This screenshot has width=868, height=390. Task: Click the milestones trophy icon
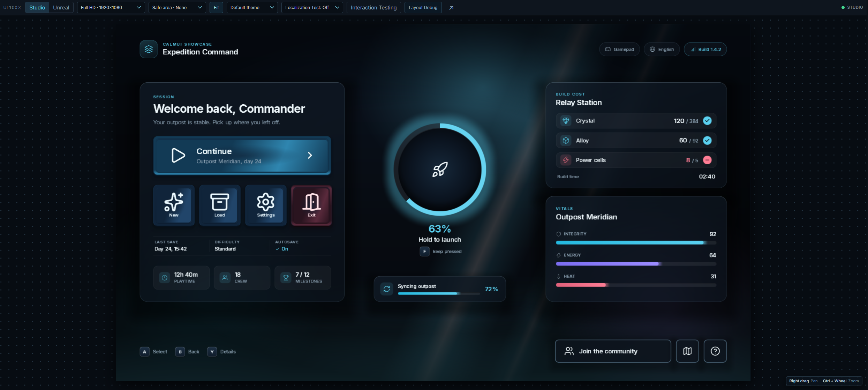pyautogui.click(x=286, y=278)
